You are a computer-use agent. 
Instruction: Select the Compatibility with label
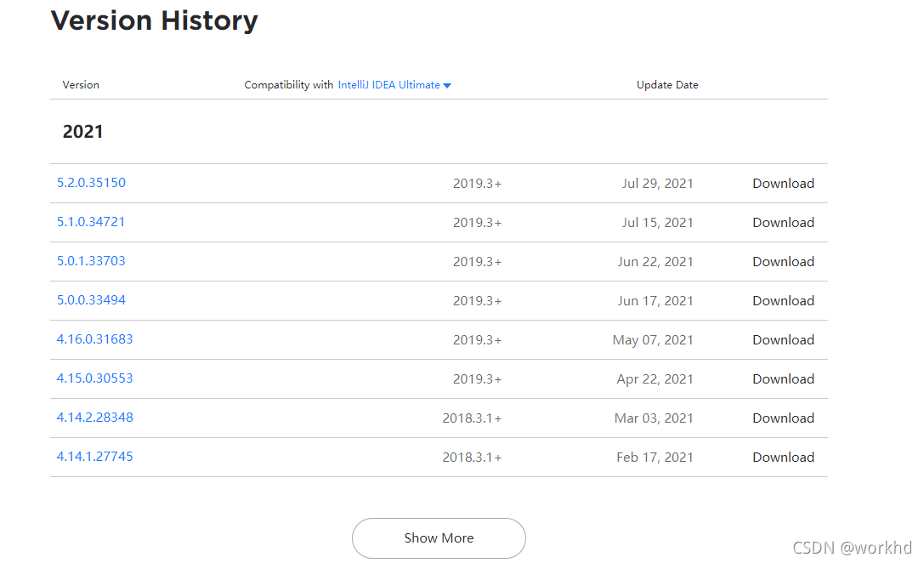(x=289, y=85)
